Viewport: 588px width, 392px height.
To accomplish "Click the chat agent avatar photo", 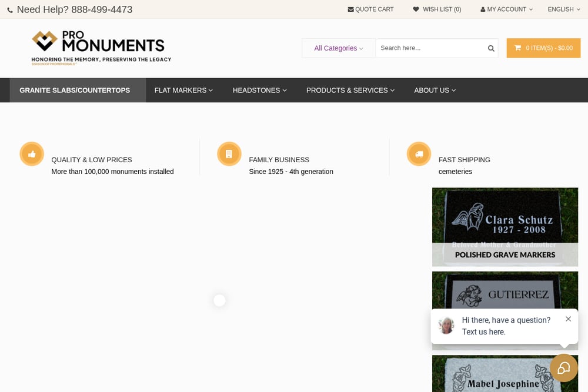I will tap(447, 325).
